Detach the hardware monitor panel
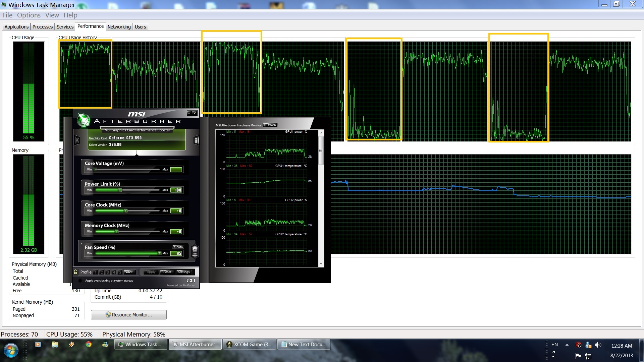This screenshot has height=362, width=644. 270,125
